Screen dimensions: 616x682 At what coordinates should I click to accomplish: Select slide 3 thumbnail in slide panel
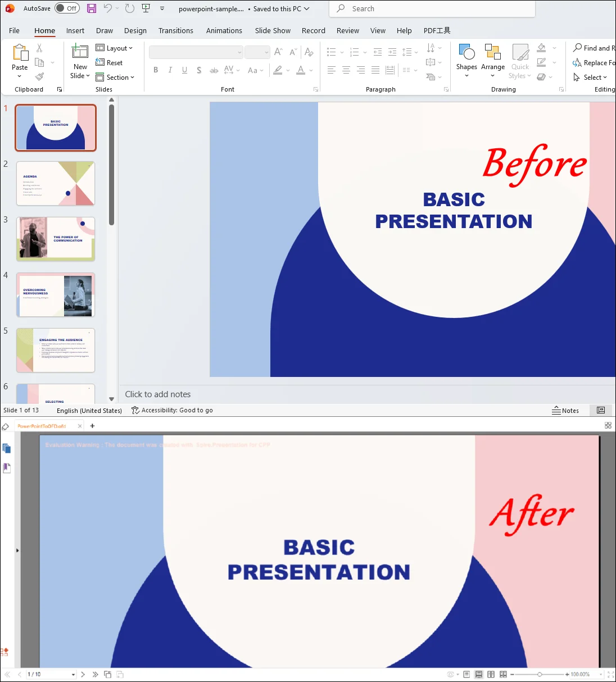tap(56, 239)
